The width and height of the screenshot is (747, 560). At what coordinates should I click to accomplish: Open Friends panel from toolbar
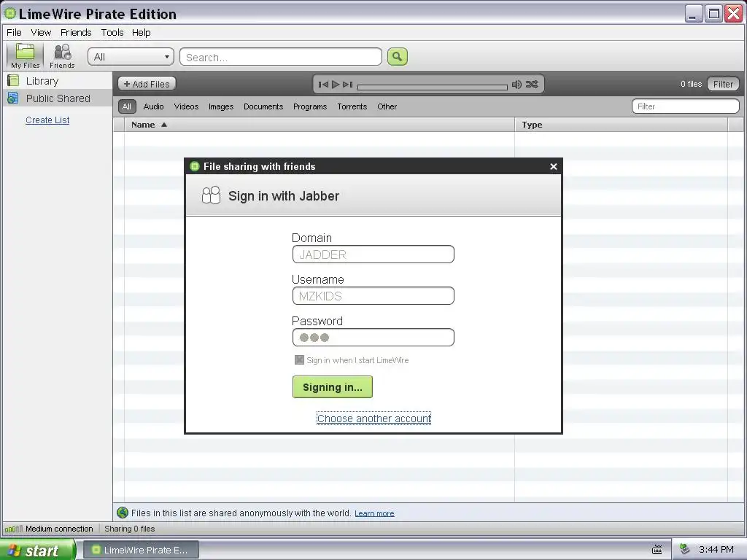[62, 55]
